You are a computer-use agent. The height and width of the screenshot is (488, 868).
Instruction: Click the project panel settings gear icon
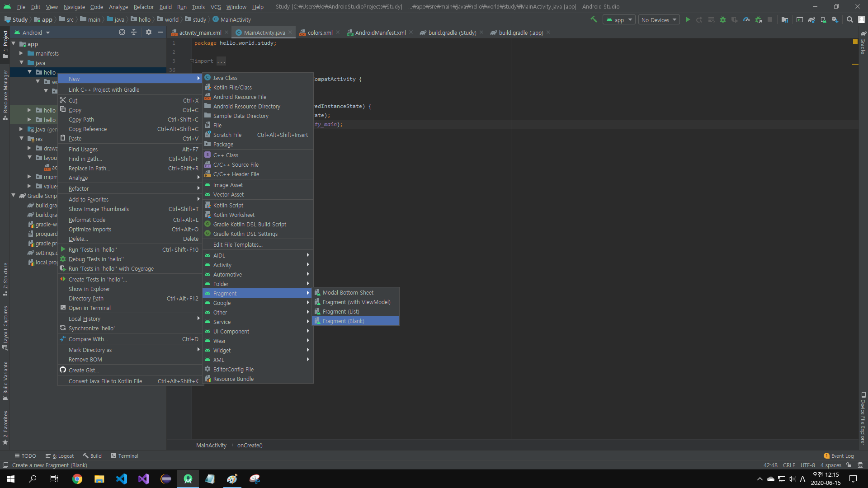coord(148,32)
